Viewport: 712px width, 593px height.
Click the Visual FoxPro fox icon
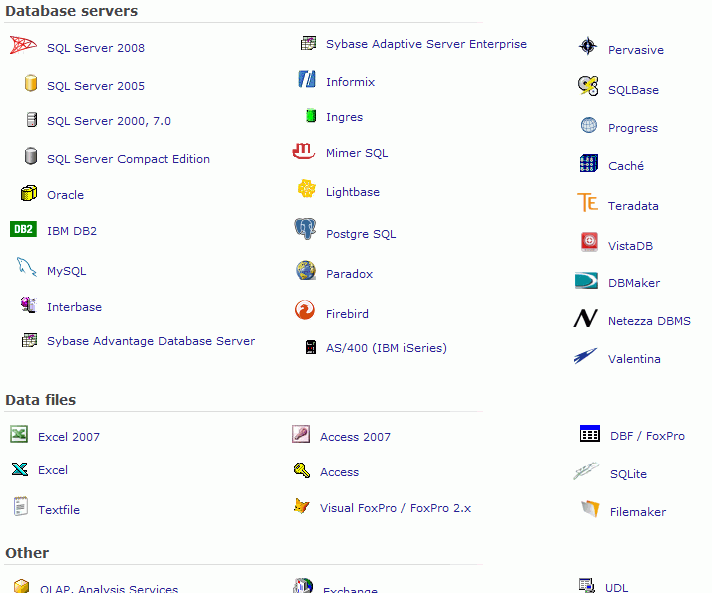point(302,505)
